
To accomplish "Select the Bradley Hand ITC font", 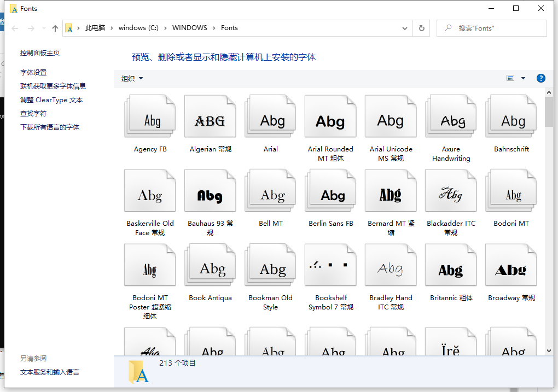I will 391,266.
